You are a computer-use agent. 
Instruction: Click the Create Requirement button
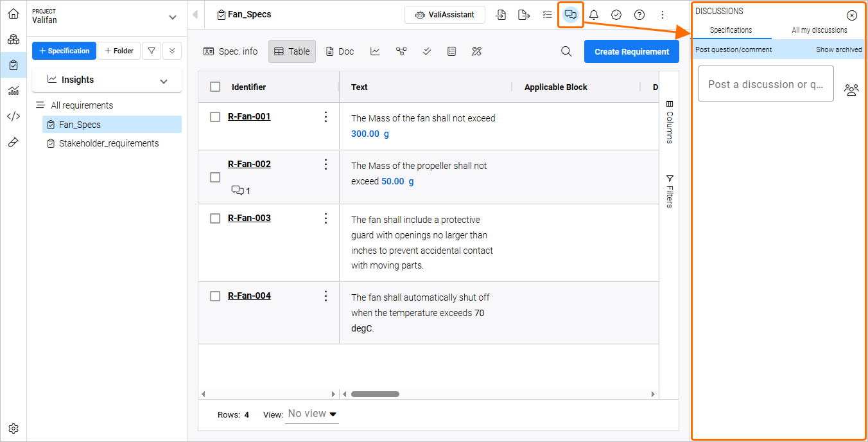pyautogui.click(x=632, y=51)
